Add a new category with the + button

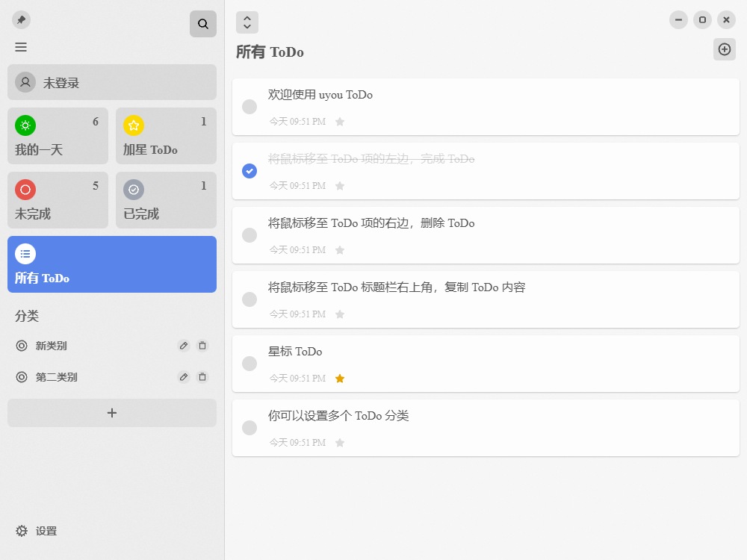coord(111,412)
